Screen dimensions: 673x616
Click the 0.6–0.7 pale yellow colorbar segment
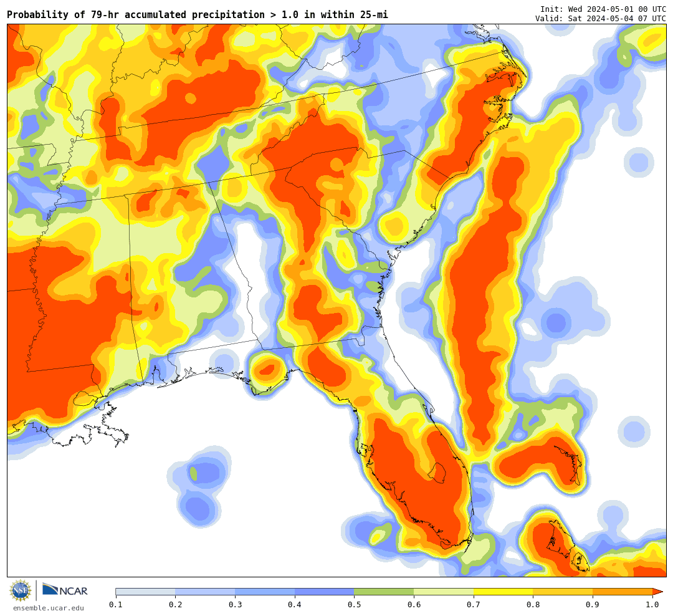click(x=444, y=592)
